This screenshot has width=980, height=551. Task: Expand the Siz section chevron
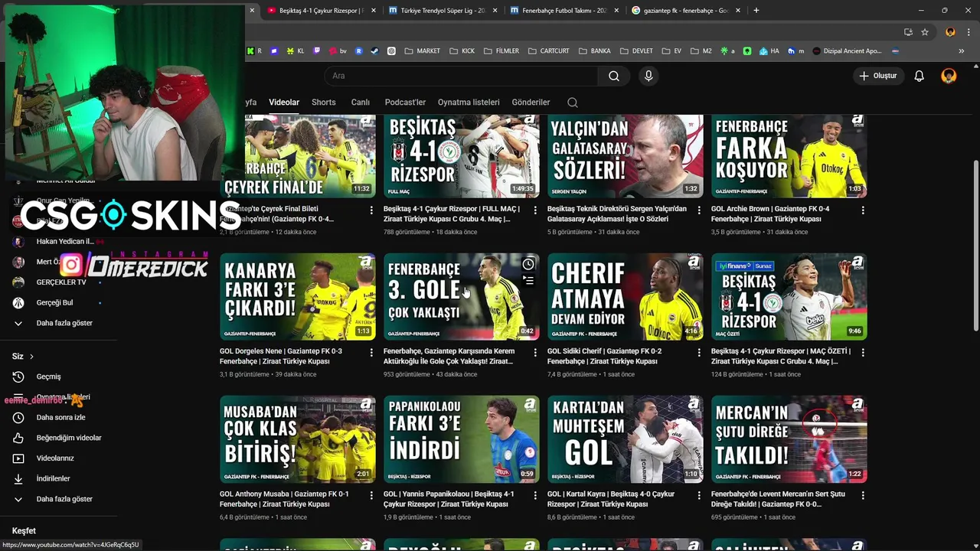tap(31, 357)
